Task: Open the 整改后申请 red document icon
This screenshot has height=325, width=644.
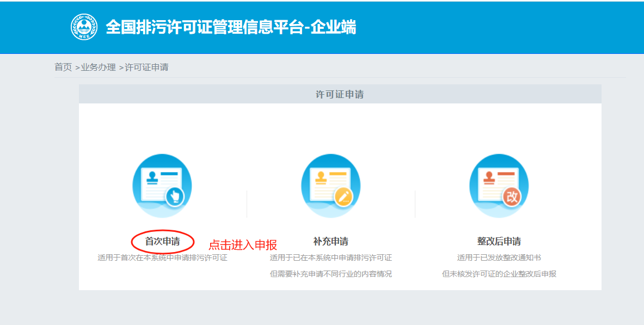Action: point(499,185)
